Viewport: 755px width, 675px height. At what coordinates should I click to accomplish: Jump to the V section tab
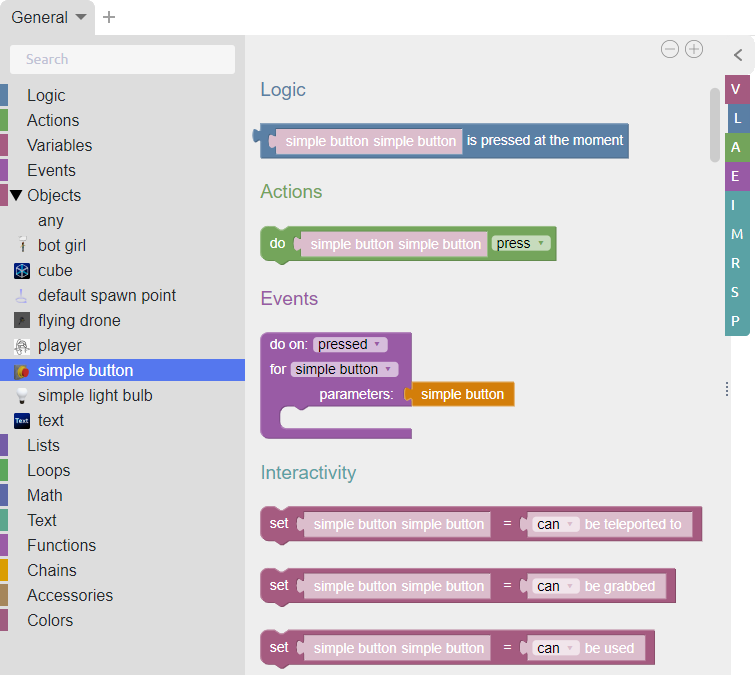(736, 89)
